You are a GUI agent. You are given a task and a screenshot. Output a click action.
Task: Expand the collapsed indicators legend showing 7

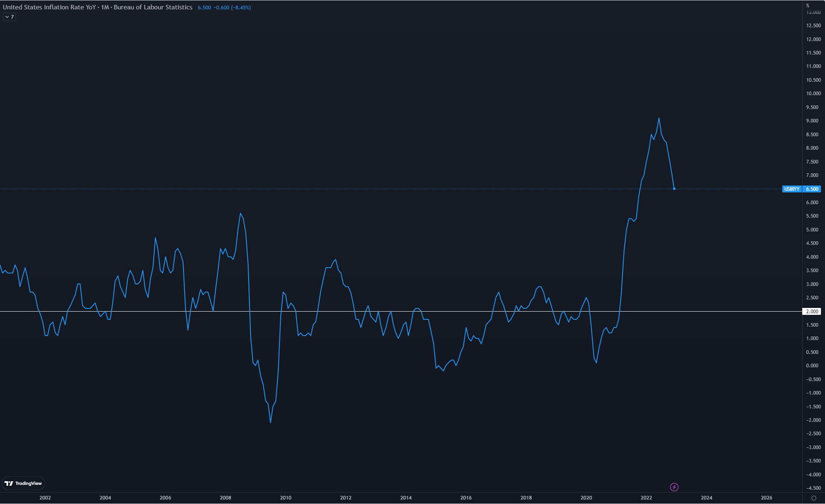point(9,17)
